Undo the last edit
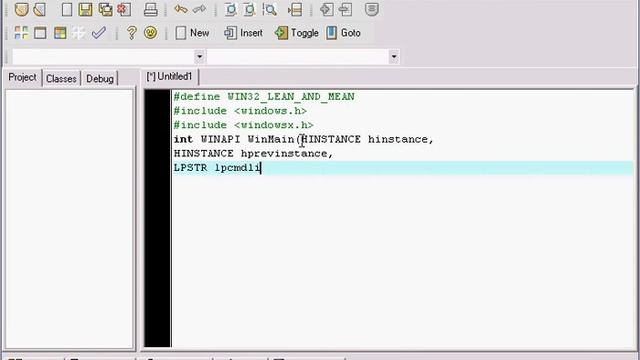 (x=180, y=9)
